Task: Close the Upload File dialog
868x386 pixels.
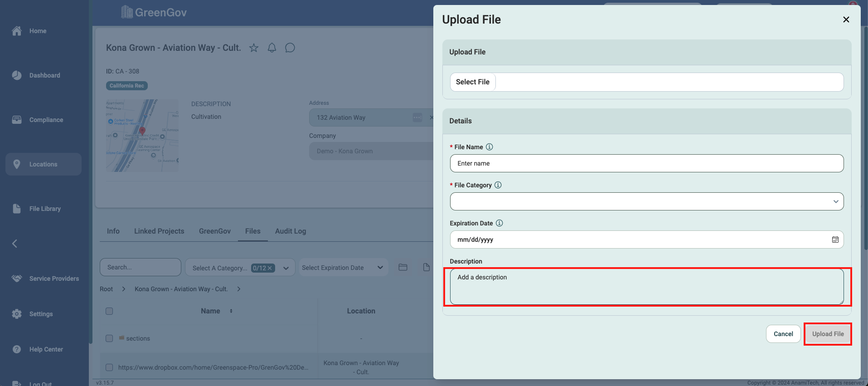Action: click(846, 20)
